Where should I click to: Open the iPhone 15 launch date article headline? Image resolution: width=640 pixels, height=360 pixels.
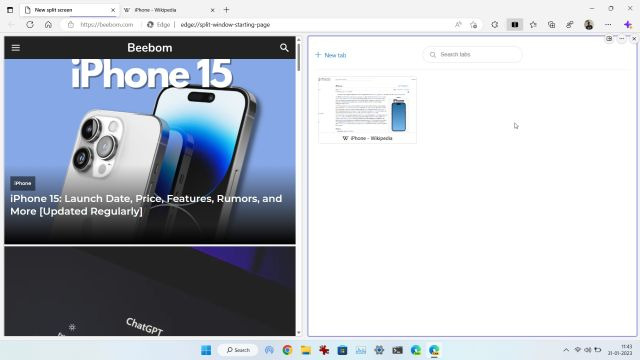pyautogui.click(x=146, y=204)
